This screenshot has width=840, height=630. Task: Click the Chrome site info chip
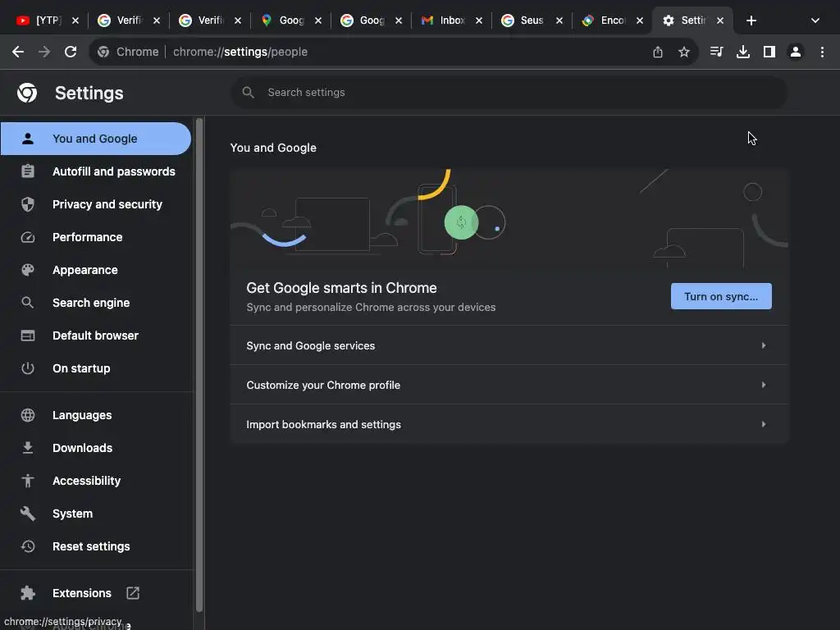128,52
